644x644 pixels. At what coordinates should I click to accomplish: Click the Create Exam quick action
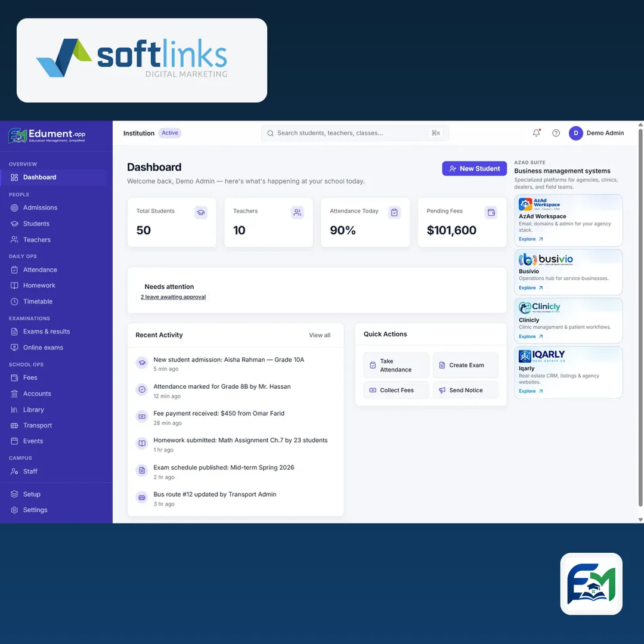pyautogui.click(x=465, y=365)
